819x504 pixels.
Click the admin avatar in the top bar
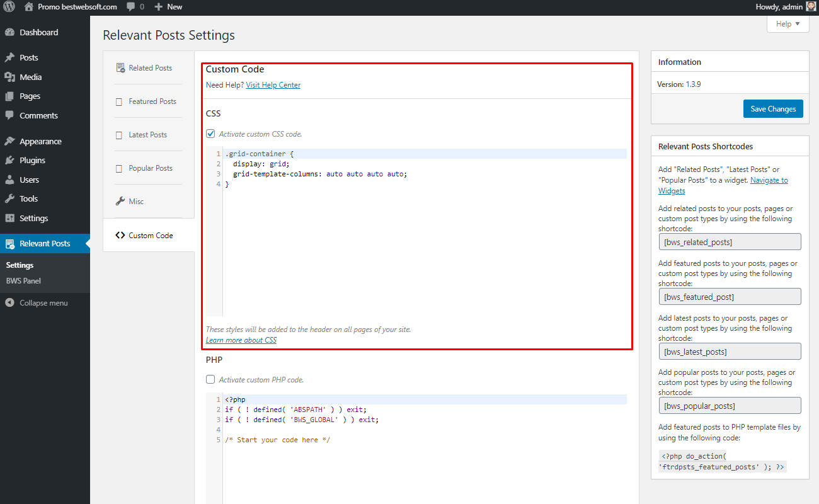[811, 7]
